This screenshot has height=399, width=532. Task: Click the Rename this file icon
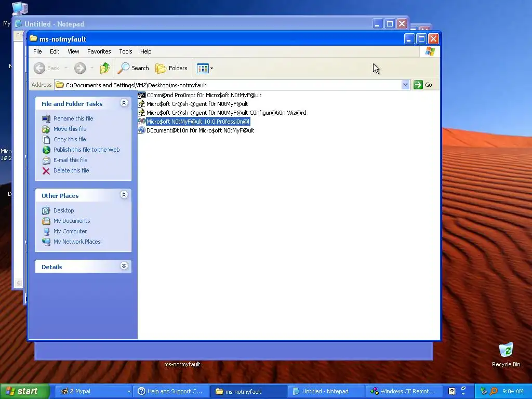click(46, 118)
